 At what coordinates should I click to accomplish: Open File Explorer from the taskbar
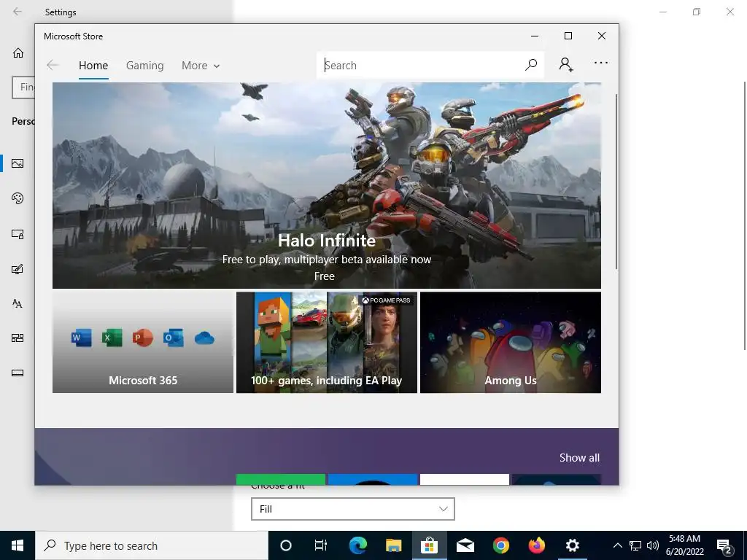point(393,545)
